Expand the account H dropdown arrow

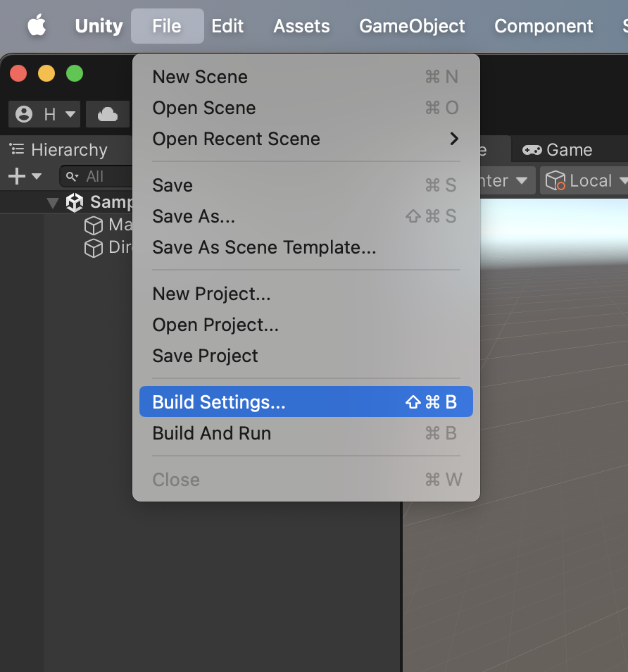pos(70,114)
